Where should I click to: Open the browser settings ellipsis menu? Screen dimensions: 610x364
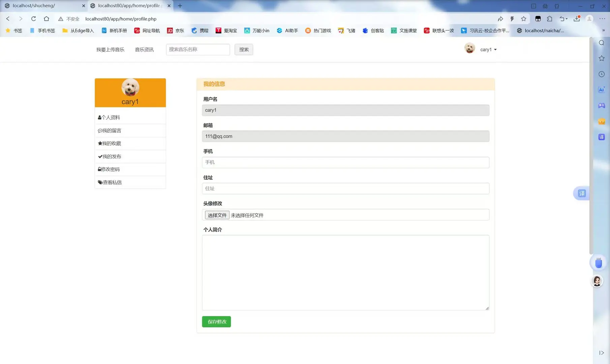tap(603, 19)
